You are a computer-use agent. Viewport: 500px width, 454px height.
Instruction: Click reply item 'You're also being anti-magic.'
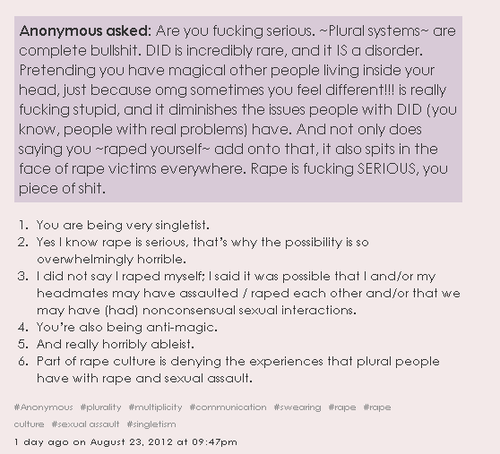[127, 327]
